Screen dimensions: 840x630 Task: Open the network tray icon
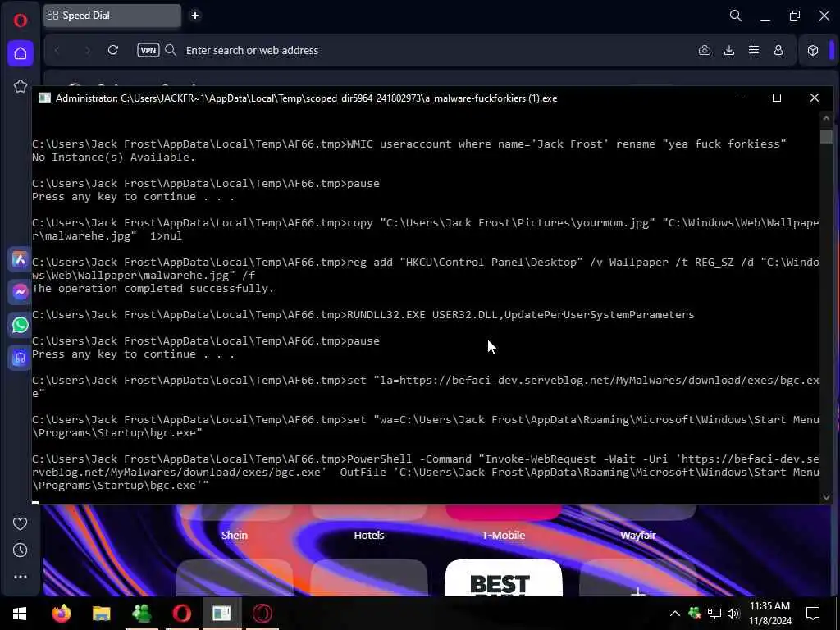click(714, 614)
